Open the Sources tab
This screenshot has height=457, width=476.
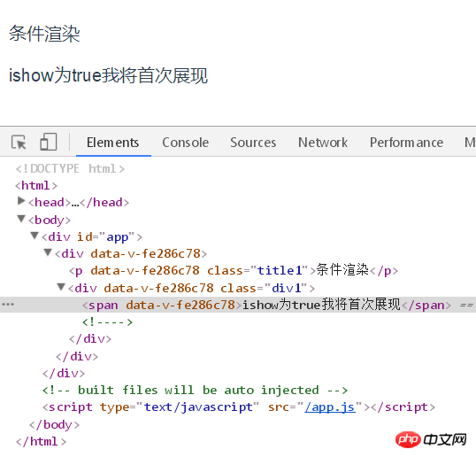pos(253,143)
